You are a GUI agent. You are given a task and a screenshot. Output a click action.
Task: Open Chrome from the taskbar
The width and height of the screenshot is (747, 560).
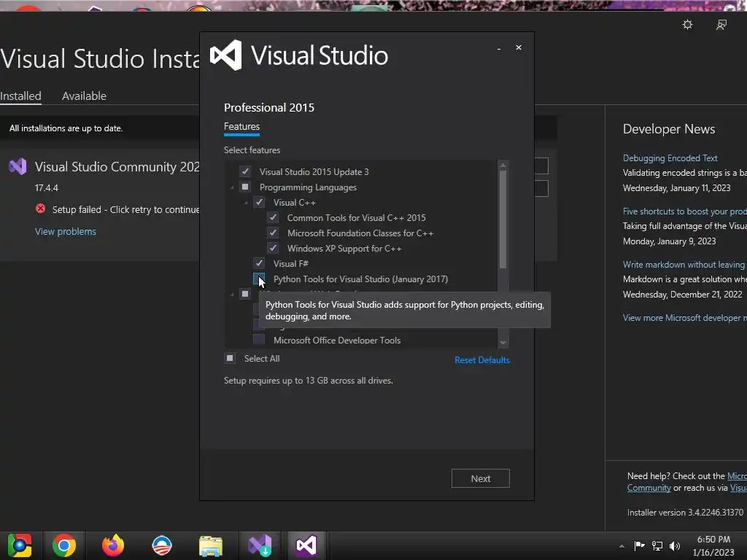coord(64,545)
